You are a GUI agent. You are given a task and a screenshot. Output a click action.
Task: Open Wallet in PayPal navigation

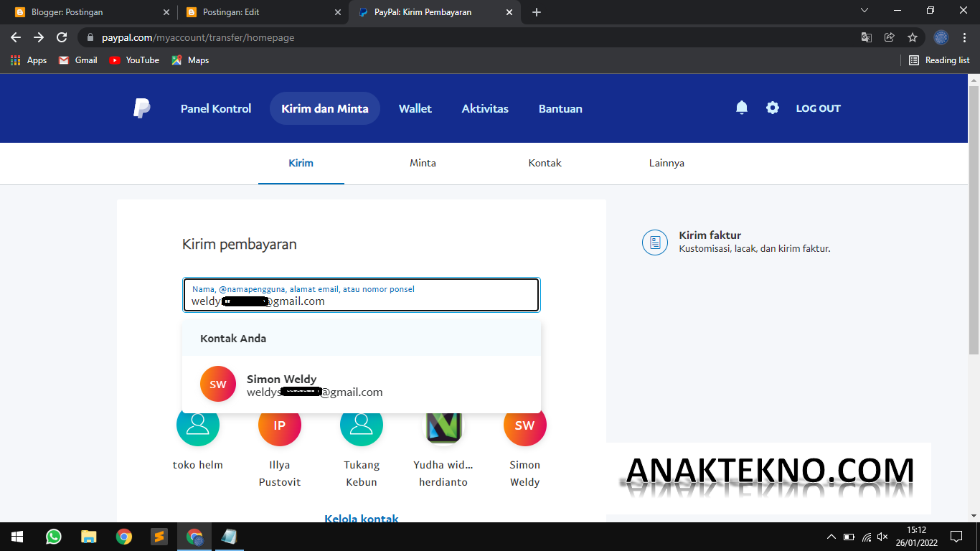click(x=415, y=108)
